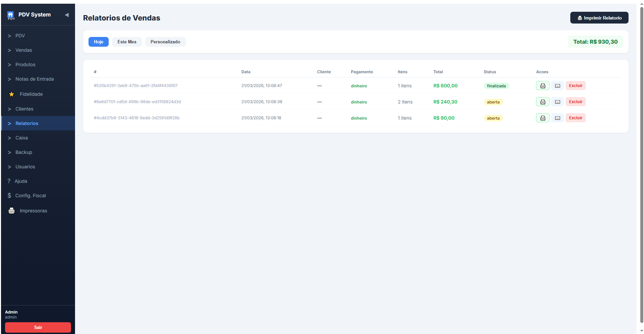The image size is (644, 334).
Task: Open Fidelidade from the sidebar
Action: tap(31, 94)
